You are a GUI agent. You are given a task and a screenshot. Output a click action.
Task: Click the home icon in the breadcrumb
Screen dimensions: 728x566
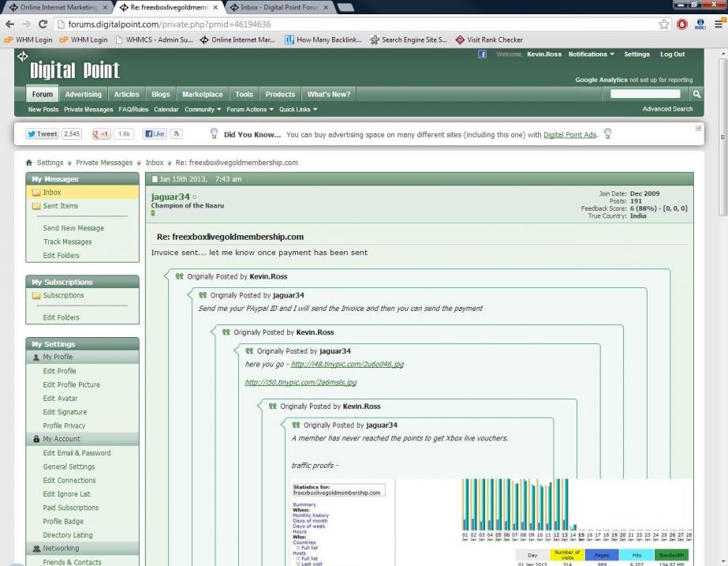tap(29, 163)
